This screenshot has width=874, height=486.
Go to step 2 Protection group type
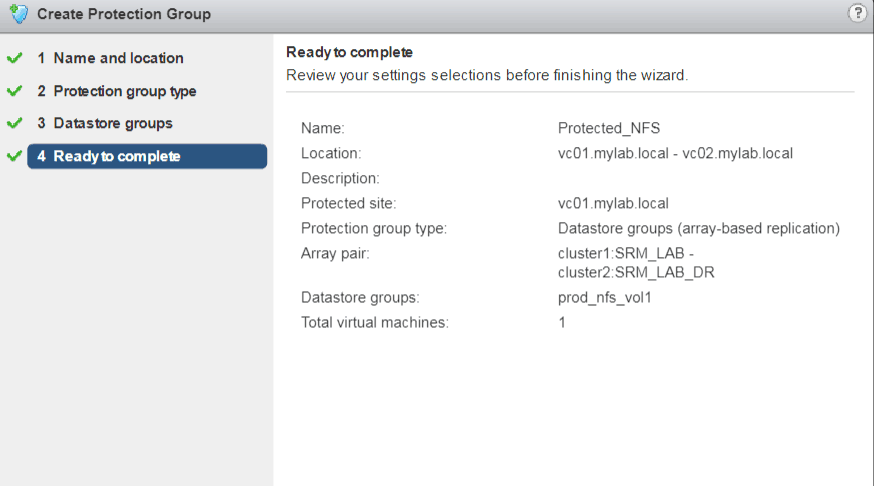tap(124, 92)
